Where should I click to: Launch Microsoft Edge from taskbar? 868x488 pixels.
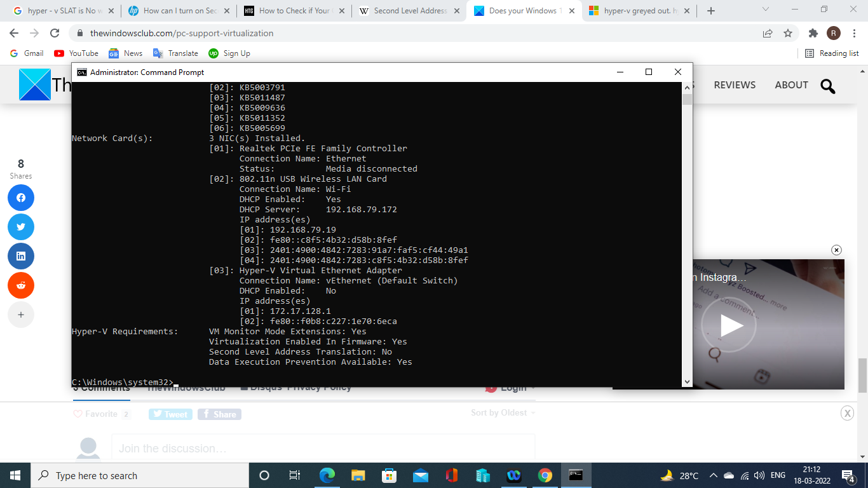click(x=327, y=475)
